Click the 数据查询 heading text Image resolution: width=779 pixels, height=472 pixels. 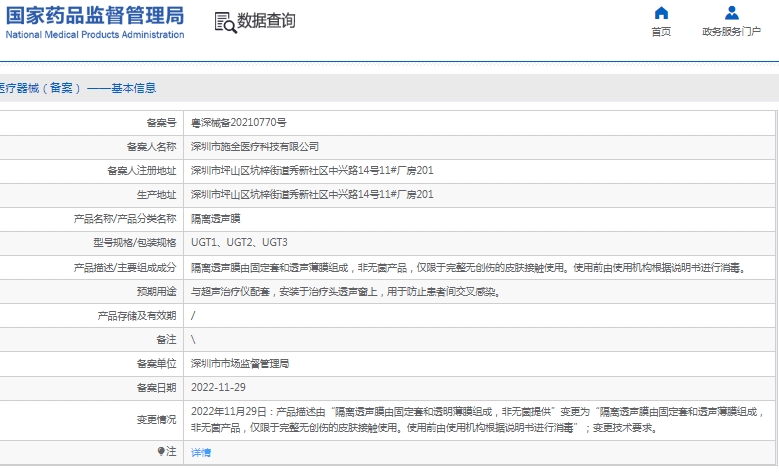pos(266,21)
